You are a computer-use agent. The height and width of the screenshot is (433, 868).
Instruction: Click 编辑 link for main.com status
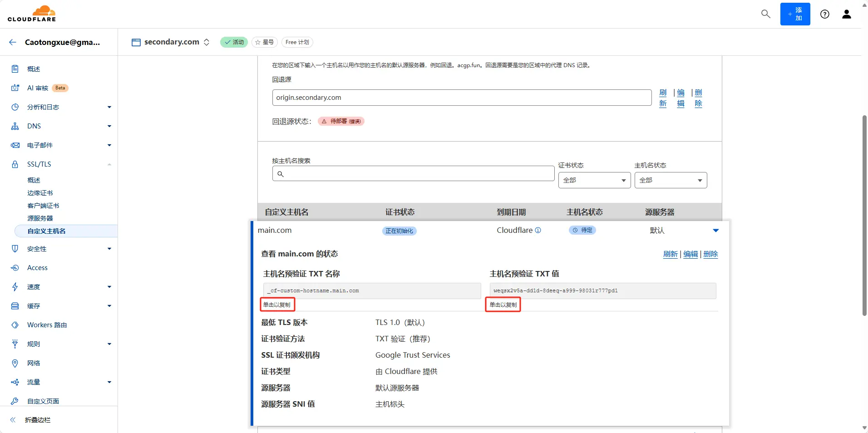[690, 254]
